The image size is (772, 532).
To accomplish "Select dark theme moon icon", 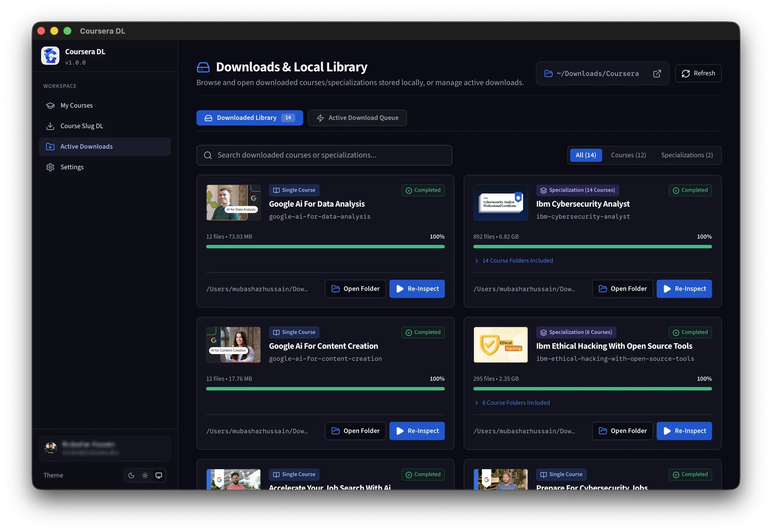I will tap(131, 475).
